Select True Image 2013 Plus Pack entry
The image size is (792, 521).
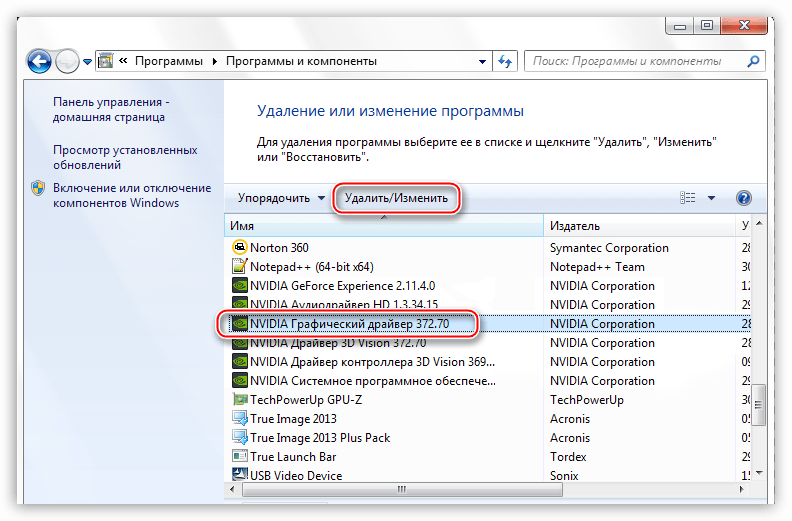click(x=320, y=438)
